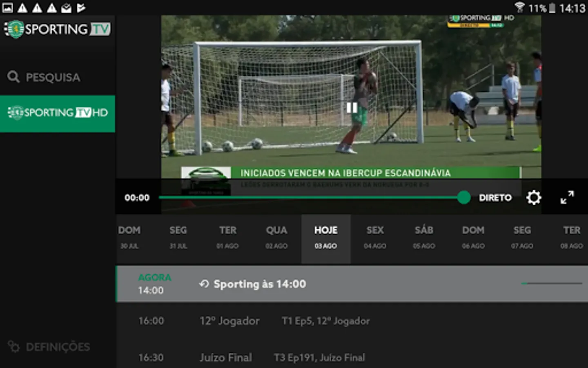The width and height of the screenshot is (588, 368).
Task: Select HOJE 03 AGO day tab
Action: [x=326, y=239]
